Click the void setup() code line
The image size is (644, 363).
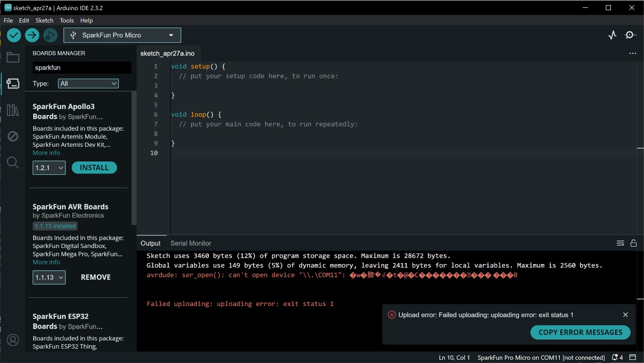198,67
